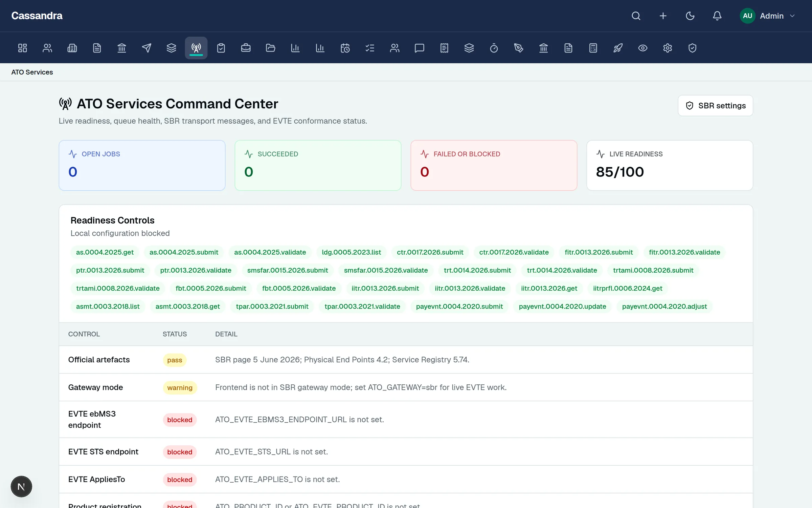812x508 pixels.
Task: Click the Official artefacts row label
Action: pyautogui.click(x=99, y=360)
